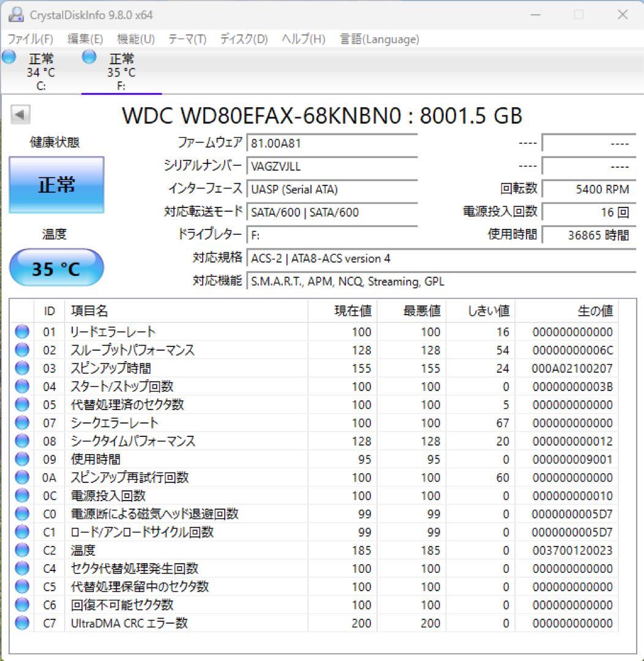The height and width of the screenshot is (661, 644).
Task: Click status orb of row 09 使用時間
Action: [22, 459]
